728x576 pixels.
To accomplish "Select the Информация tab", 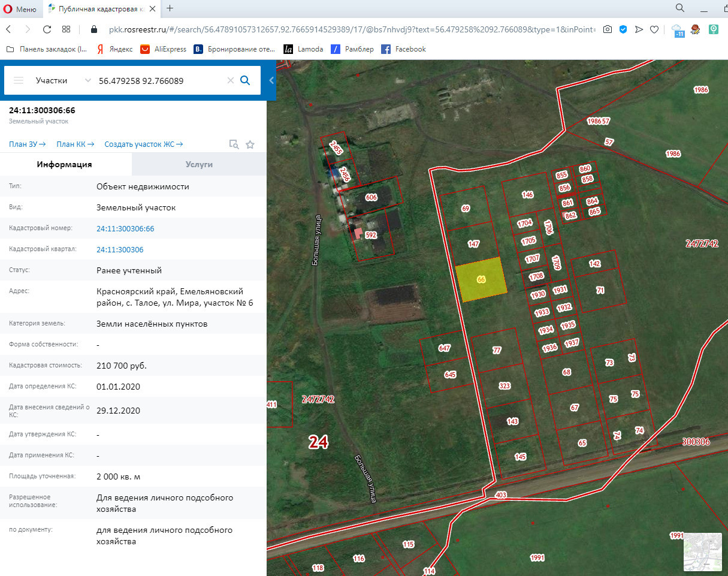I will coord(64,164).
